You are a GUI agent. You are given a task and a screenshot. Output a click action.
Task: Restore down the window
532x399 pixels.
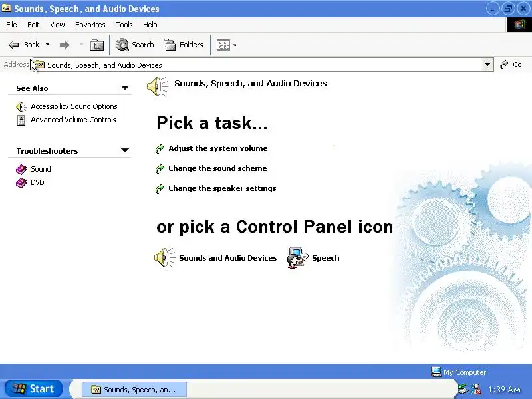point(508,9)
